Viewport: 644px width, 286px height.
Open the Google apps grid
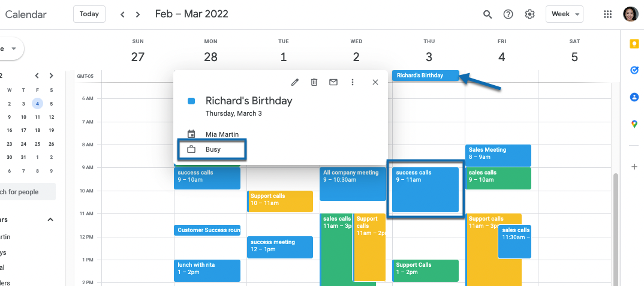click(608, 14)
